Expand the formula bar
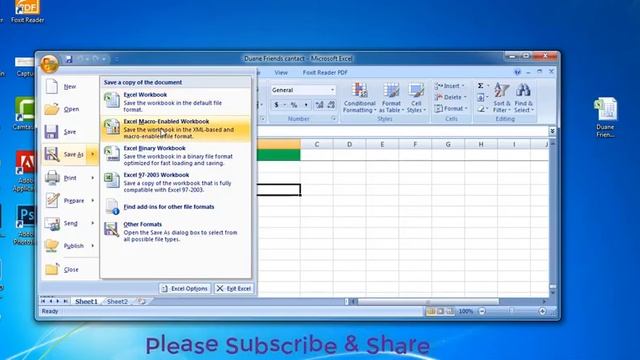This screenshot has width=640, height=360. click(552, 131)
